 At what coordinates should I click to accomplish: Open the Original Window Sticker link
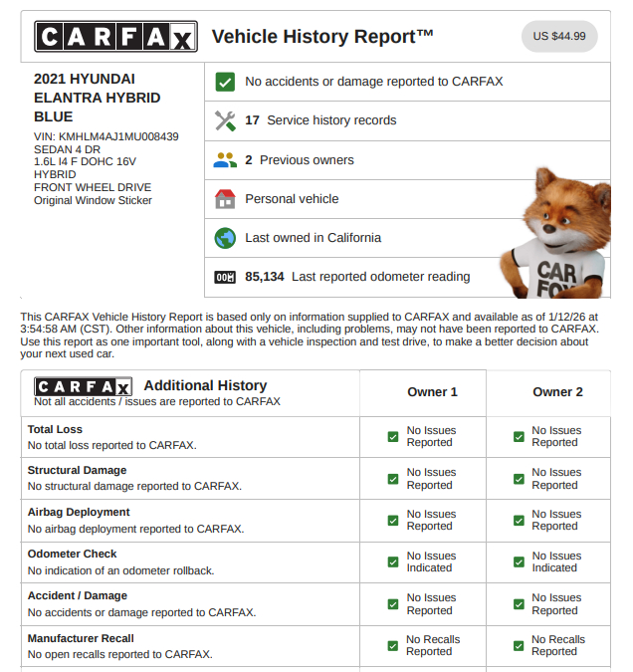pyautogui.click(x=93, y=200)
